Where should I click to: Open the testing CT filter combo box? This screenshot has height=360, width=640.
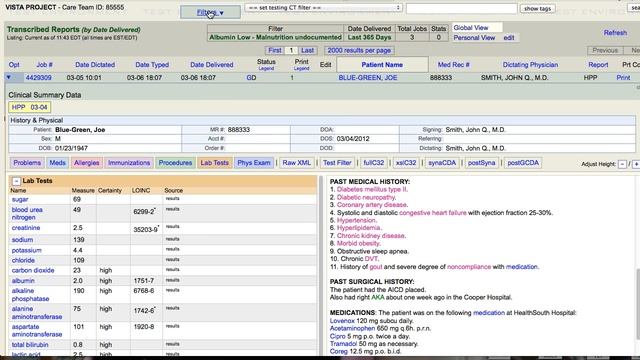(324, 8)
